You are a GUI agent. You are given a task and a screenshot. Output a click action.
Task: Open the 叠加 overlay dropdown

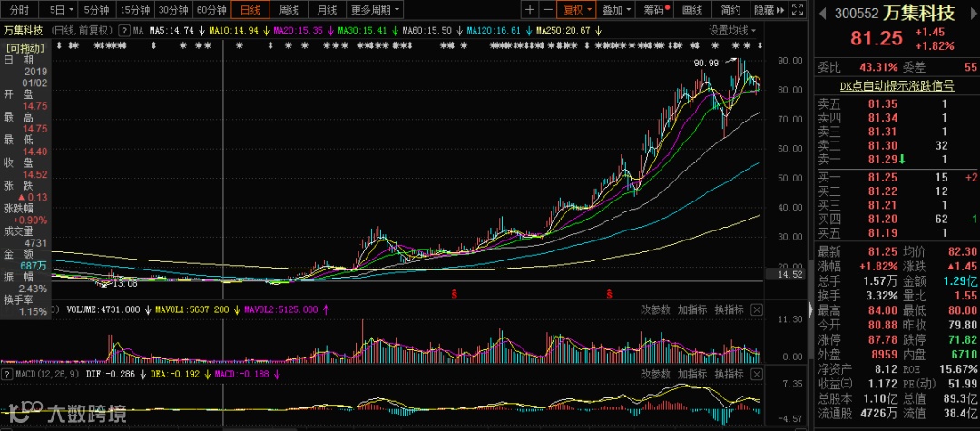tap(616, 9)
